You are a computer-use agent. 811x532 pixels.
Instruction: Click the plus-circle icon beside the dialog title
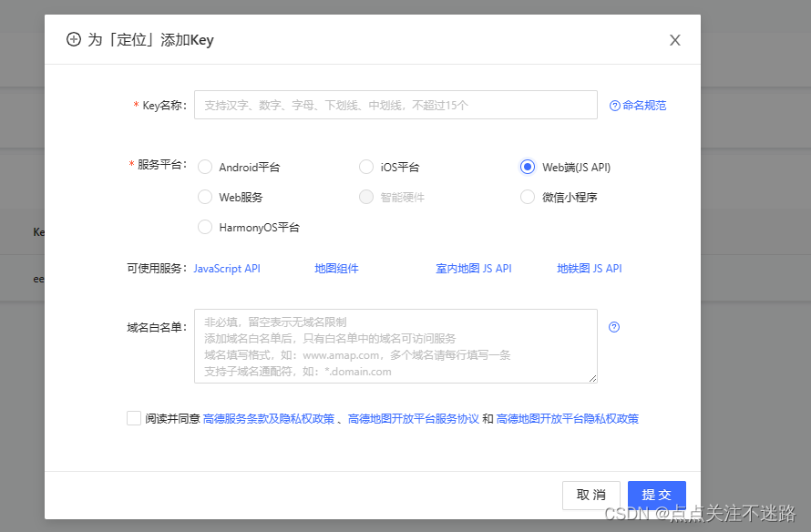[x=74, y=39]
